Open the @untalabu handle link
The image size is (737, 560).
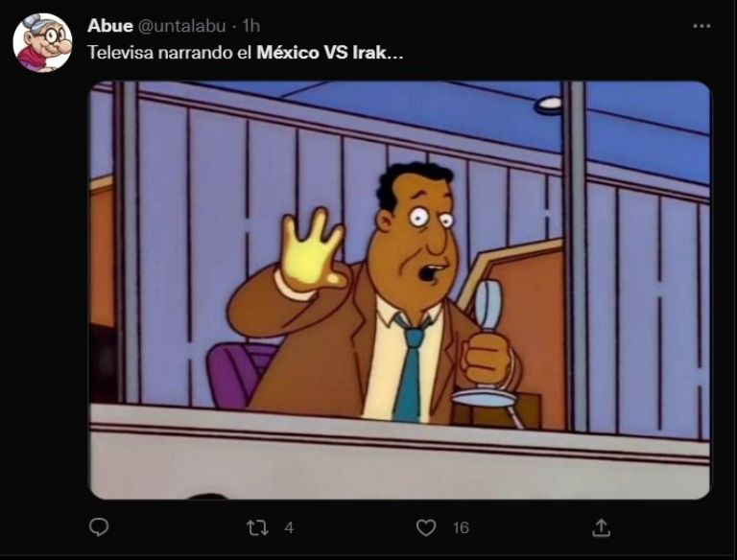coord(181,26)
